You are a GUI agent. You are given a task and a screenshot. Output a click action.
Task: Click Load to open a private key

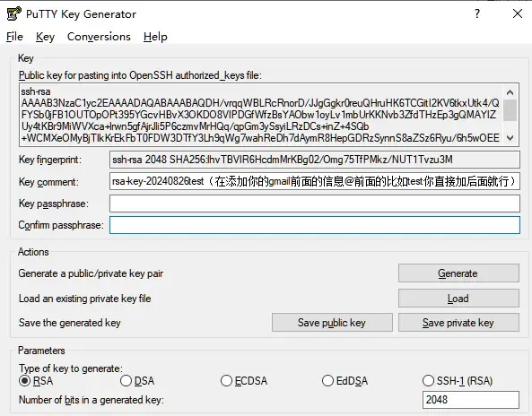click(x=458, y=299)
